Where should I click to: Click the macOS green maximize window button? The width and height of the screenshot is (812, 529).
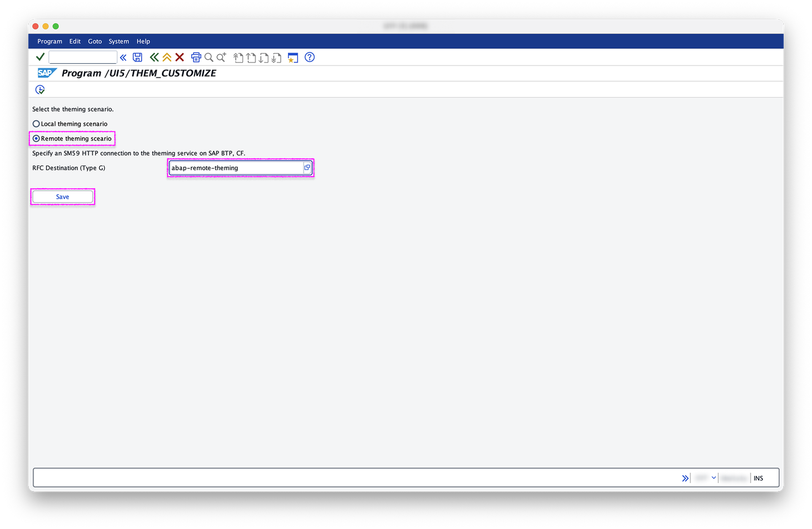coord(56,26)
